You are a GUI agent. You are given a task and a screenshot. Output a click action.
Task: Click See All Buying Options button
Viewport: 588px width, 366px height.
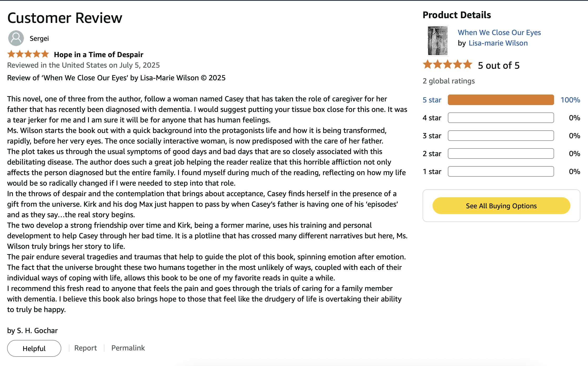pyautogui.click(x=501, y=206)
